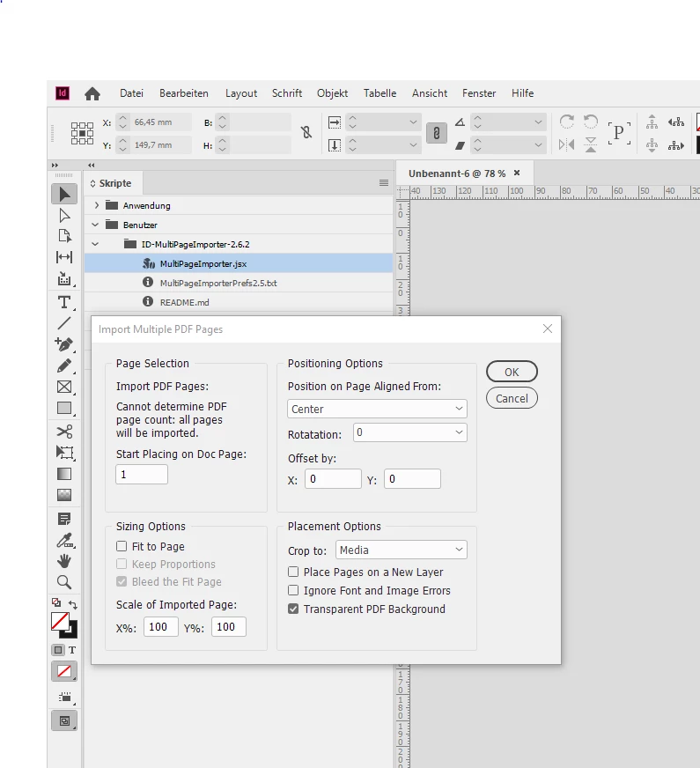Click the Apply None swatch button
Image resolution: width=700 pixels, height=768 pixels.
[64, 671]
